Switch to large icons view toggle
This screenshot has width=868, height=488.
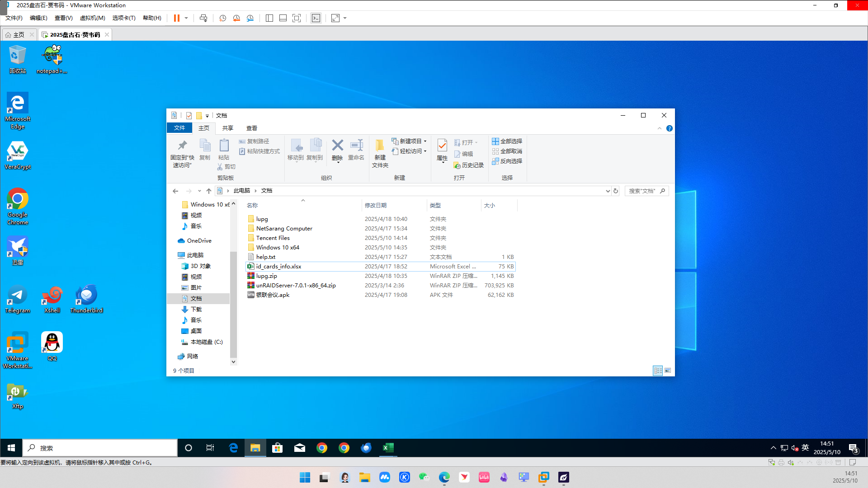tap(668, 371)
